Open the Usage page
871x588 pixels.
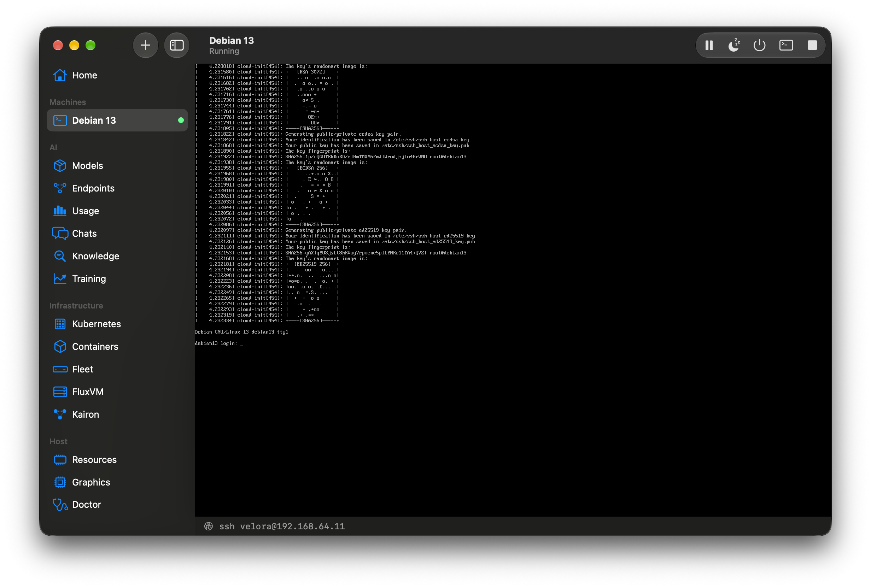tap(117, 211)
